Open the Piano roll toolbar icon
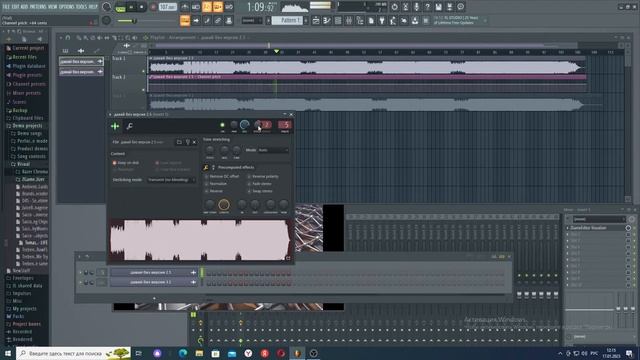Viewport: 640px width, 360px height. [327, 20]
